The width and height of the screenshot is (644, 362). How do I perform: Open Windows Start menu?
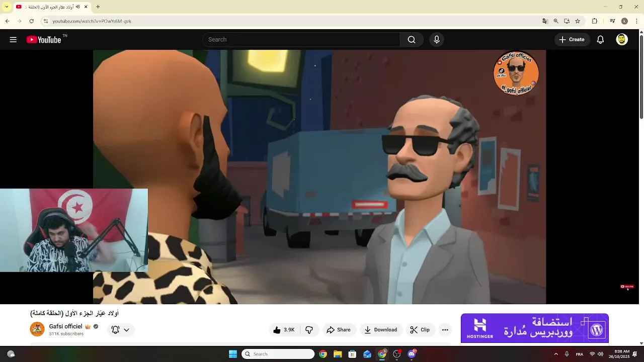[233, 354]
